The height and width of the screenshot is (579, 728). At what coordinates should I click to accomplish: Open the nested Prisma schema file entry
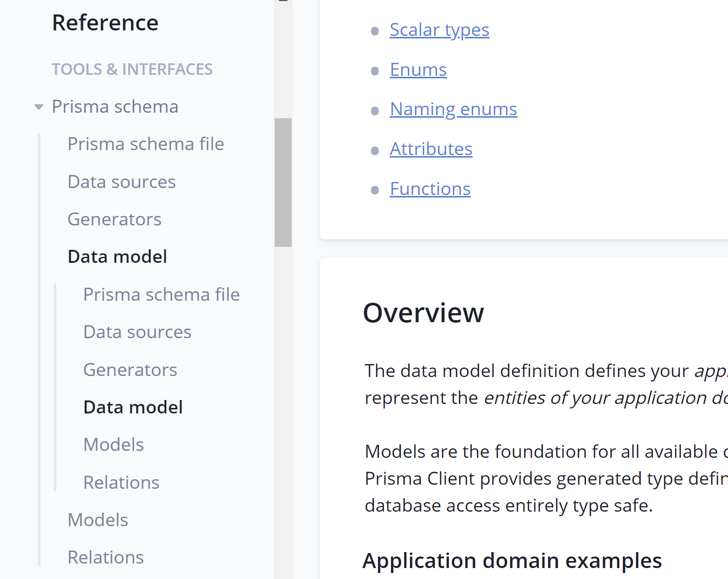(x=162, y=294)
